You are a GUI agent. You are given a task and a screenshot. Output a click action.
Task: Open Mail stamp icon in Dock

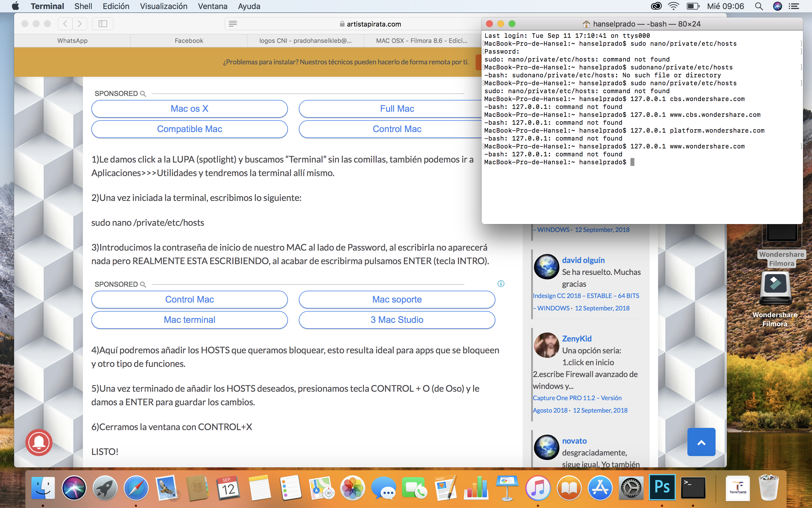click(167, 488)
